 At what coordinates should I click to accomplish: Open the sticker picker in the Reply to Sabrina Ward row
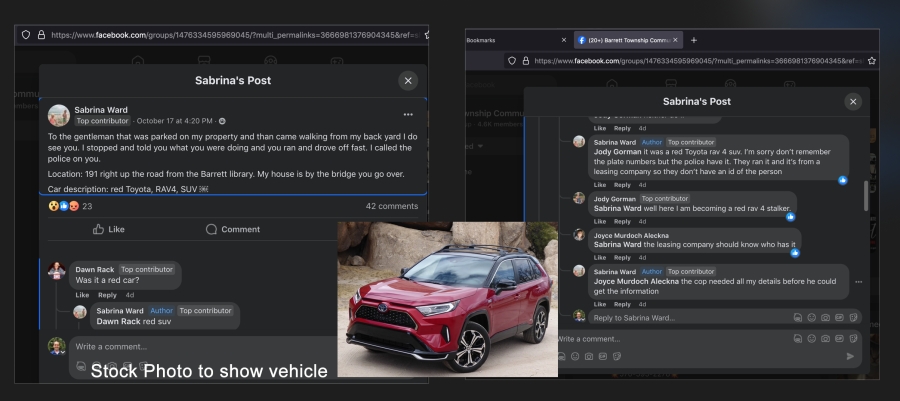854,318
